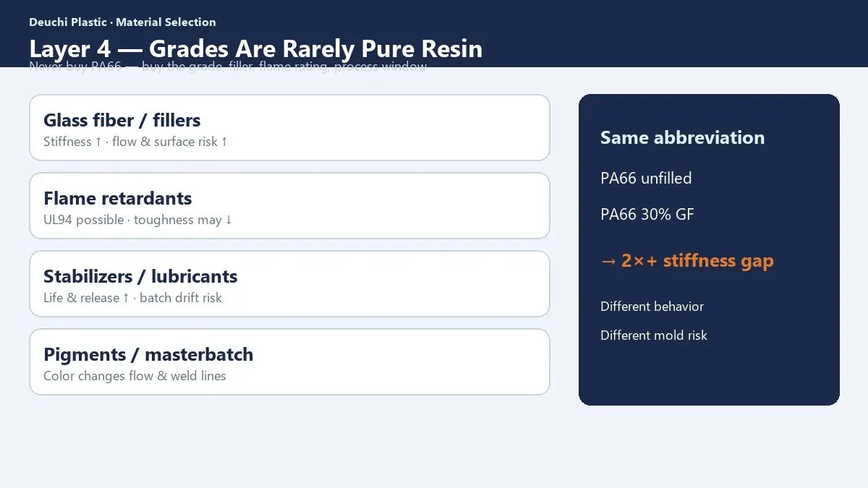
Task: Click the dark navy Same abbreviation panel
Action: click(709, 249)
